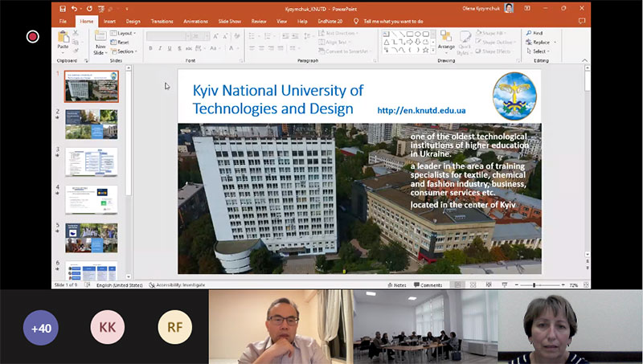Image resolution: width=643 pixels, height=364 pixels.
Task: Open the View tab
Action: coord(281,22)
